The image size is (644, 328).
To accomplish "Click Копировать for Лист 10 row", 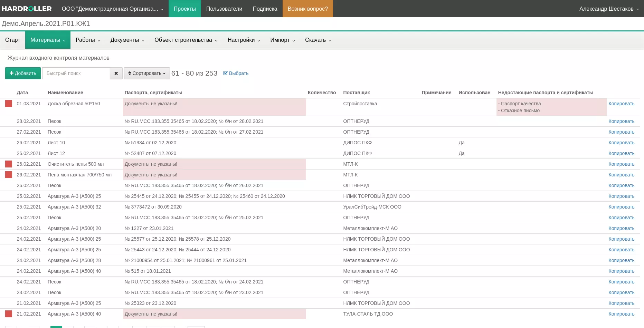I will click(x=621, y=143).
